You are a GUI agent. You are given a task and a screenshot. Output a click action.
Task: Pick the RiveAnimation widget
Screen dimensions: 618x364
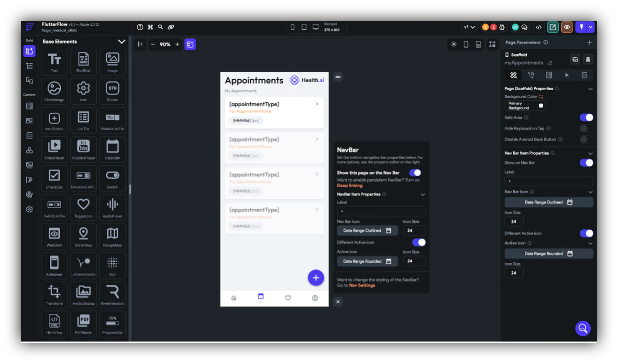click(x=112, y=295)
